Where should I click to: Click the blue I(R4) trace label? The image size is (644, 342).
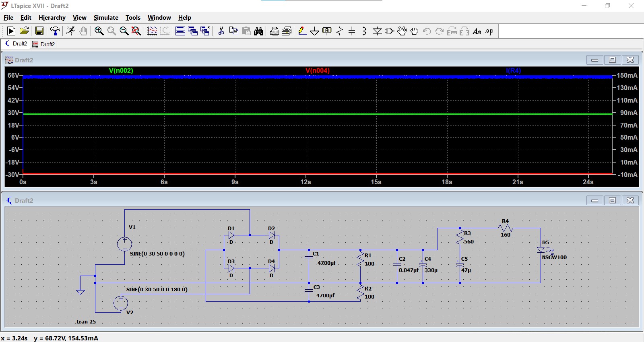(514, 70)
